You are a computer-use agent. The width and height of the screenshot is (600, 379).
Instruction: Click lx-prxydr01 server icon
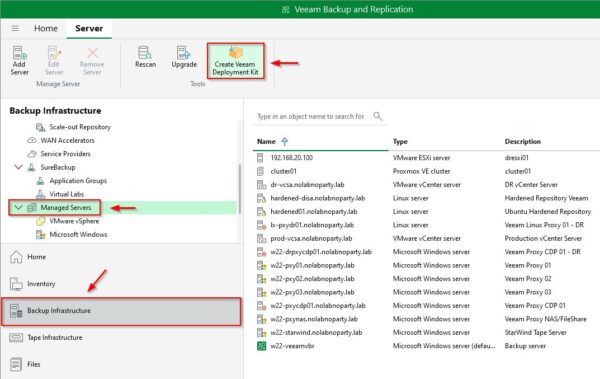tap(261, 225)
